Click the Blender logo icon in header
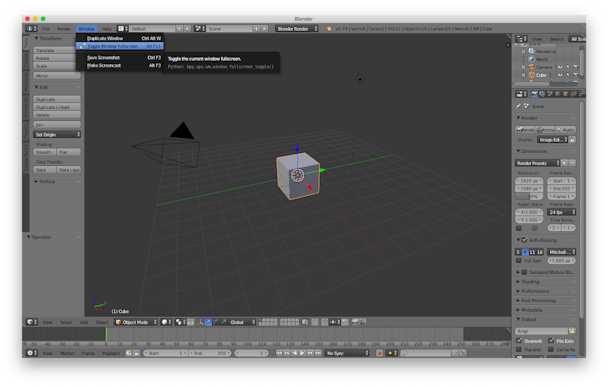 (329, 29)
